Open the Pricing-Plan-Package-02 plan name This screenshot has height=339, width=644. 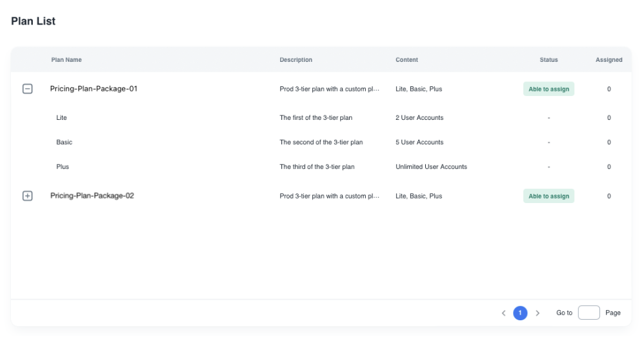coord(92,196)
